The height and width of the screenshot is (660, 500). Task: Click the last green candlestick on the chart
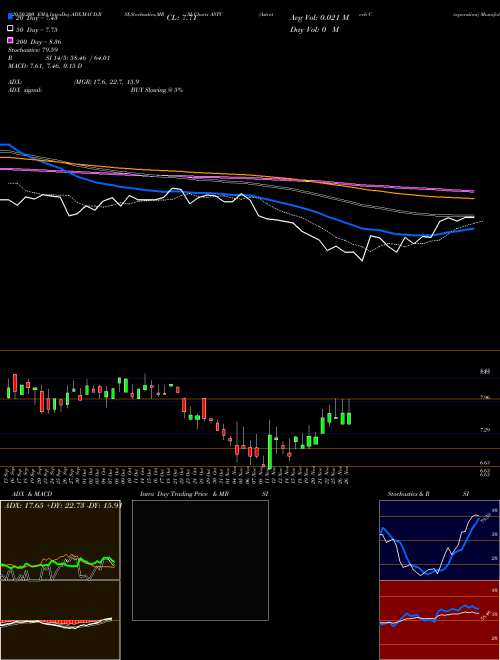[349, 418]
